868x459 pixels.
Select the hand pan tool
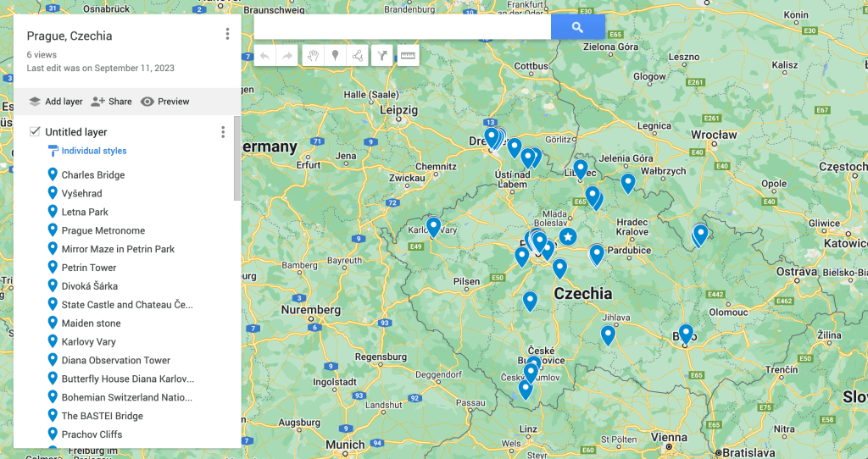(x=313, y=56)
